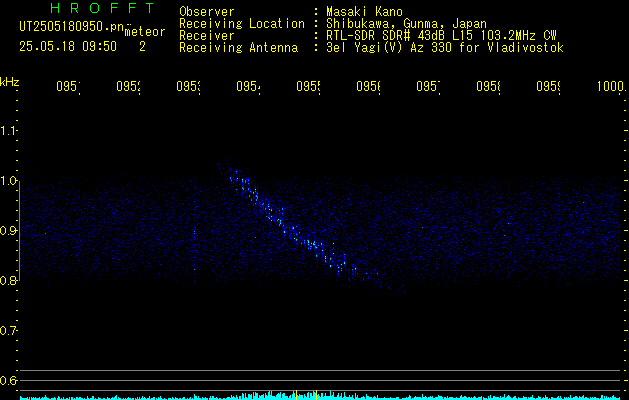
Task: Click the cyan signal level graph
Action: click(x=320, y=396)
